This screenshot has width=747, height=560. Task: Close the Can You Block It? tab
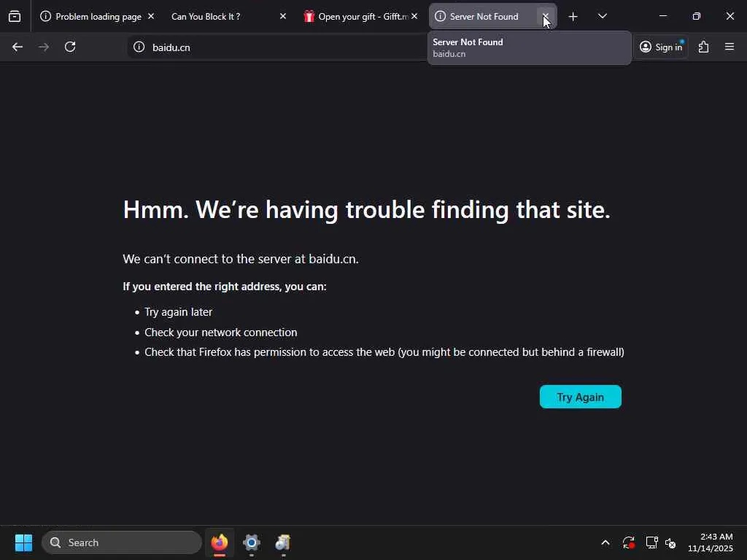pos(283,17)
